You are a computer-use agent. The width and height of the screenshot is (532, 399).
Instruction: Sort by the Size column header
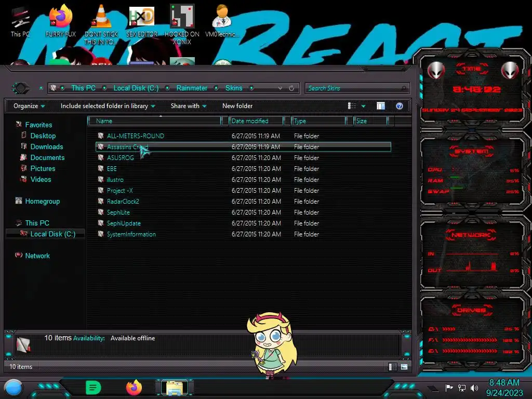coord(370,121)
